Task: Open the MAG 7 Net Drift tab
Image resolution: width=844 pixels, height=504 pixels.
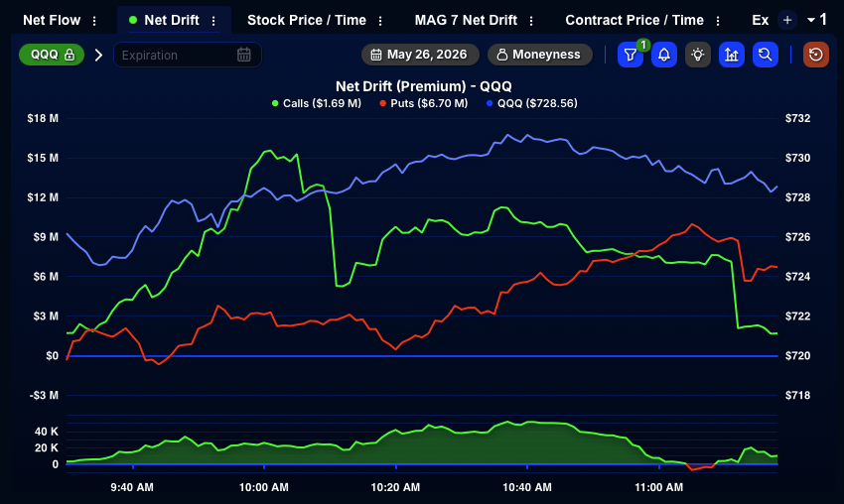Action: click(x=466, y=21)
